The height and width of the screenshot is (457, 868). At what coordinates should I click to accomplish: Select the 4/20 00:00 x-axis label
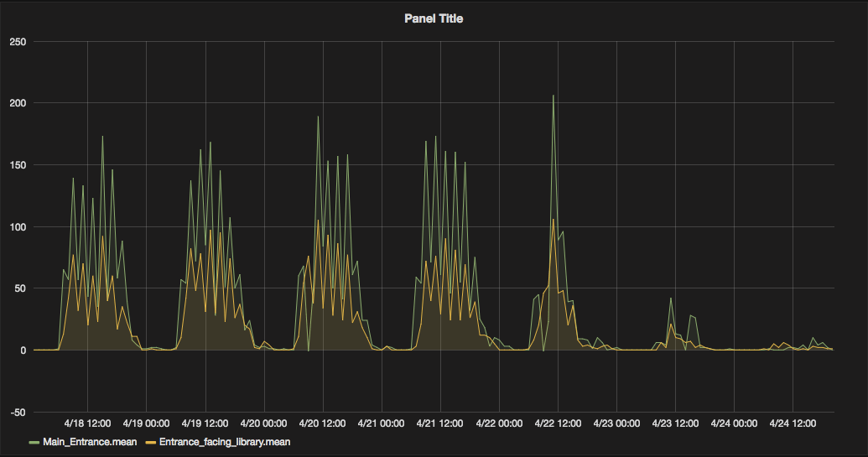(263, 424)
